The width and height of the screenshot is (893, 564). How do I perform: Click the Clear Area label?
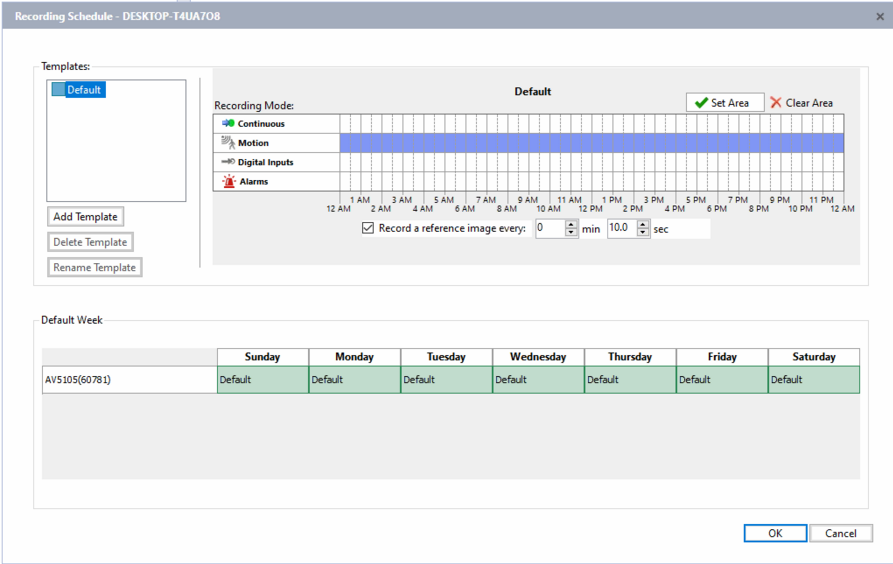pyautogui.click(x=809, y=103)
